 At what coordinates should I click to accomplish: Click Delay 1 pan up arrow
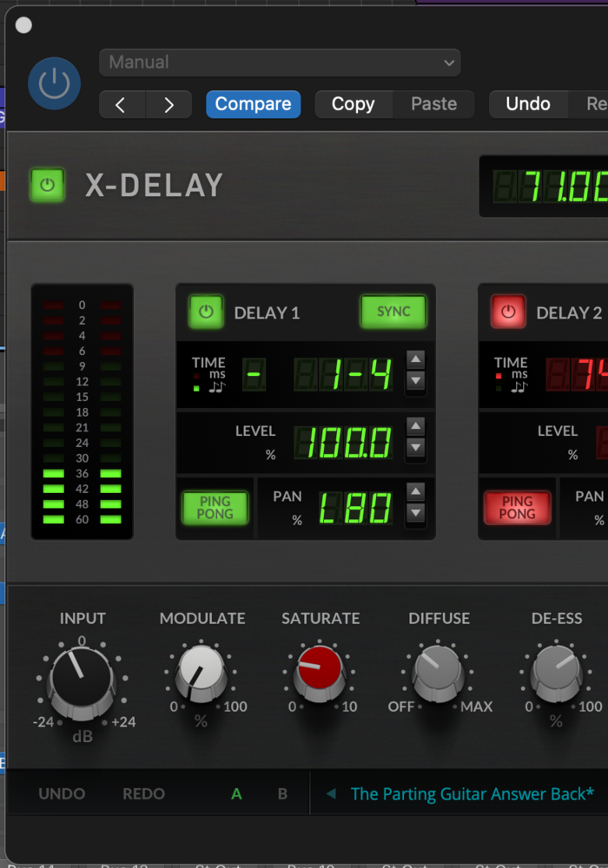(416, 492)
